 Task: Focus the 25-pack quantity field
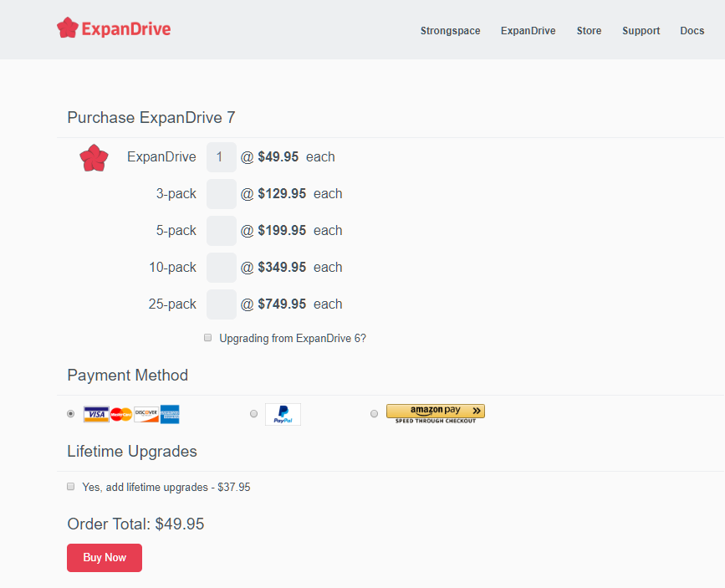(x=222, y=304)
